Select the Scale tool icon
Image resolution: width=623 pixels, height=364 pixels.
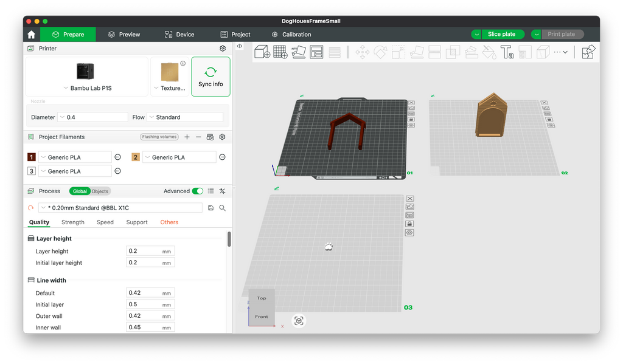(x=398, y=52)
